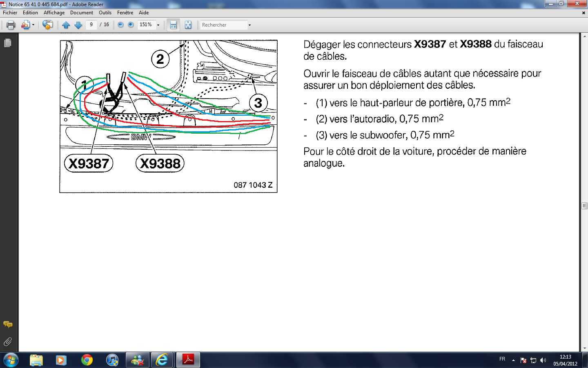Open the Outils menu
588x368 pixels.
105,13
